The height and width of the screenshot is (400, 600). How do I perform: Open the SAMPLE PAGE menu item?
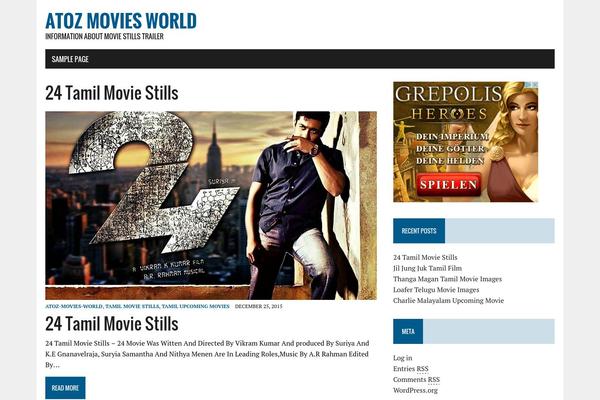[x=70, y=59]
